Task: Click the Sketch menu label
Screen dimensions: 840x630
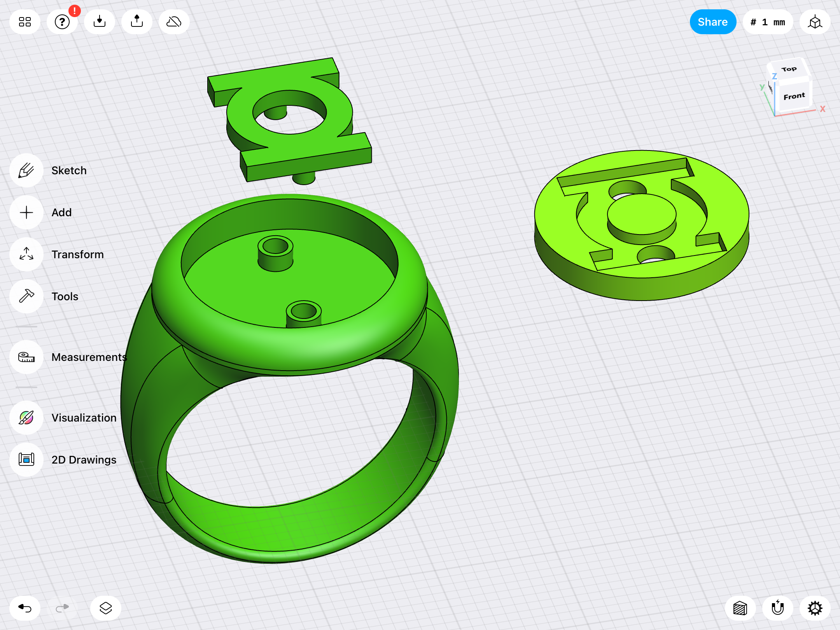Action: pos(69,170)
